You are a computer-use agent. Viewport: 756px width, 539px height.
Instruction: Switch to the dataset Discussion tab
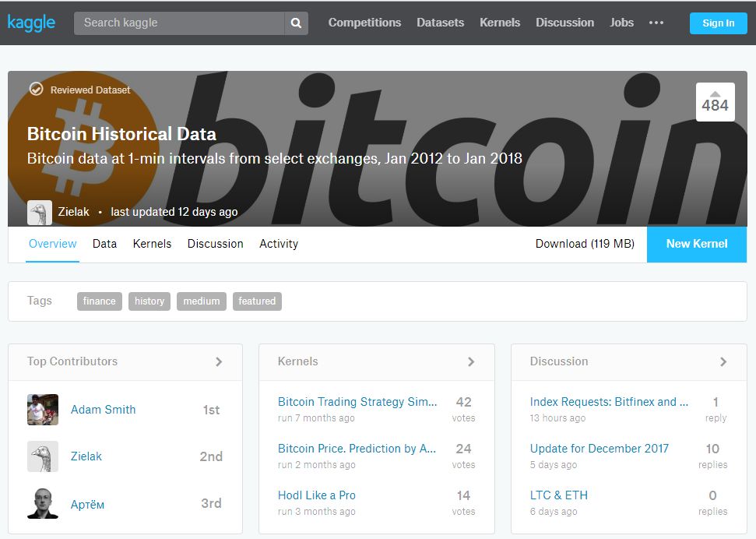tap(215, 244)
